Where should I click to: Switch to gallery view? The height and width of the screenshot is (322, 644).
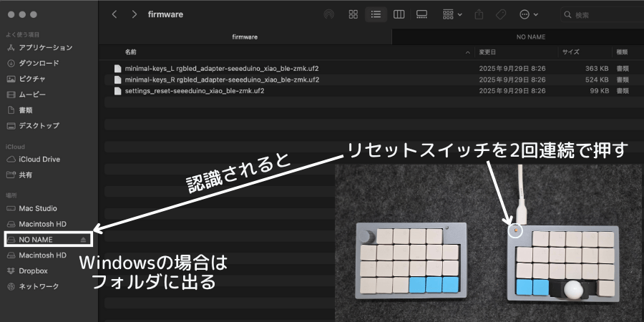point(421,14)
